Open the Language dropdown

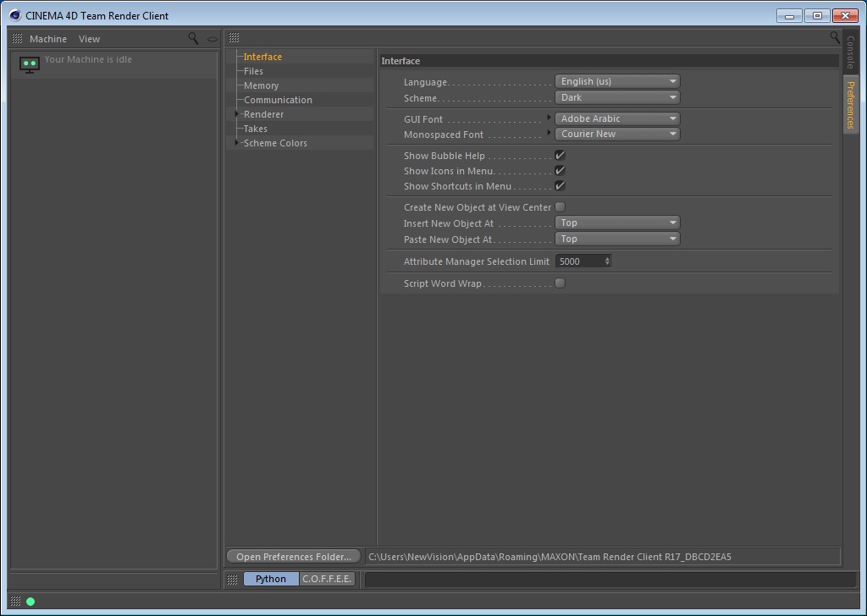coord(617,81)
